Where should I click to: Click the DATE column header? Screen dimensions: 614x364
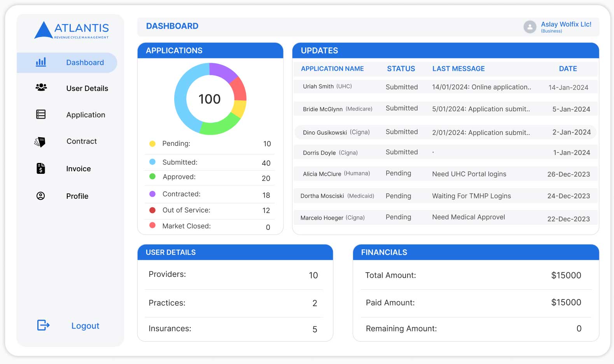tap(568, 69)
